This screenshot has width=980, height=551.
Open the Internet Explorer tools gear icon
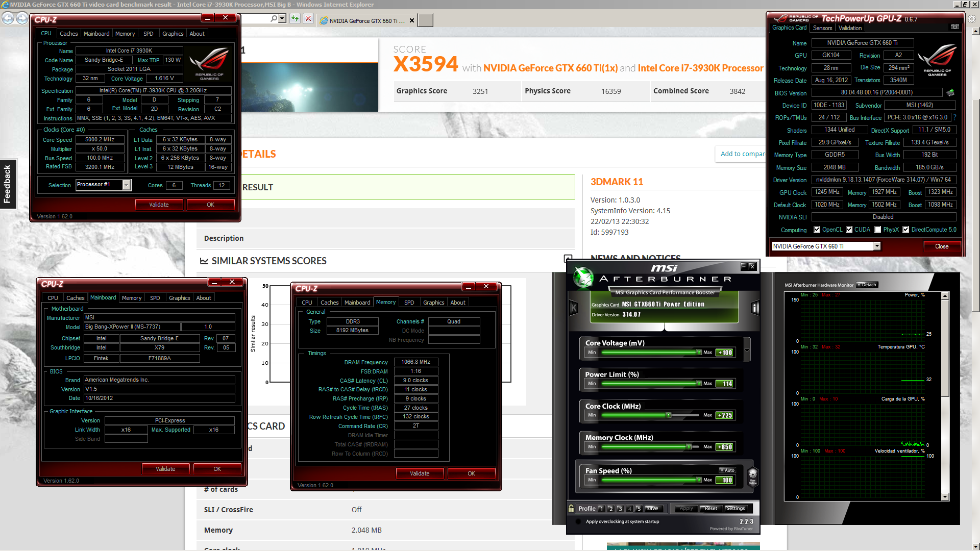[x=972, y=18]
